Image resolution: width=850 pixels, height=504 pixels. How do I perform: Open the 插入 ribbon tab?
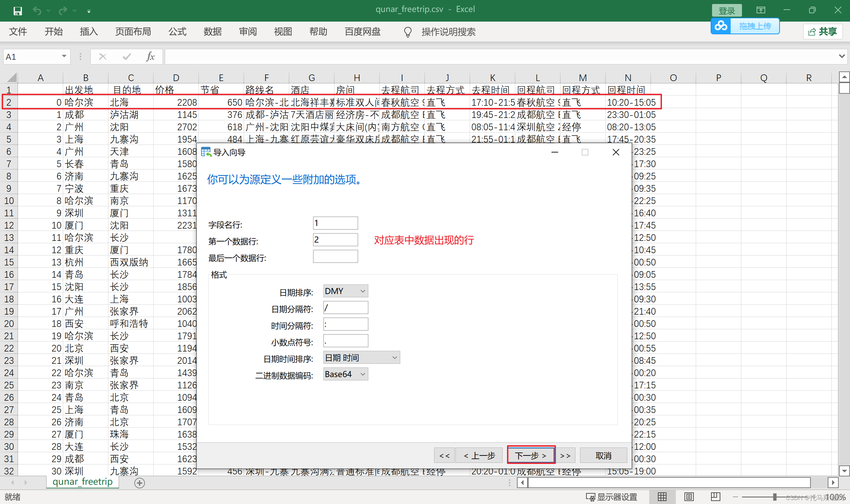tap(89, 32)
